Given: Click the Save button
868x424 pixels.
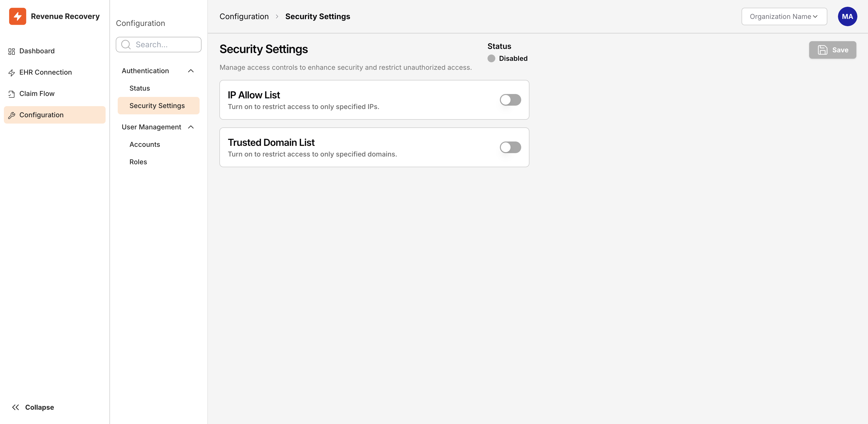Looking at the screenshot, I should pos(832,49).
